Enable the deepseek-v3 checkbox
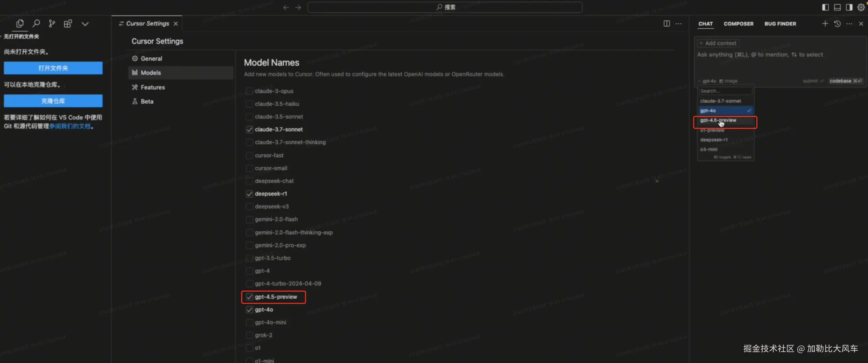The width and height of the screenshot is (868, 363). coord(249,206)
